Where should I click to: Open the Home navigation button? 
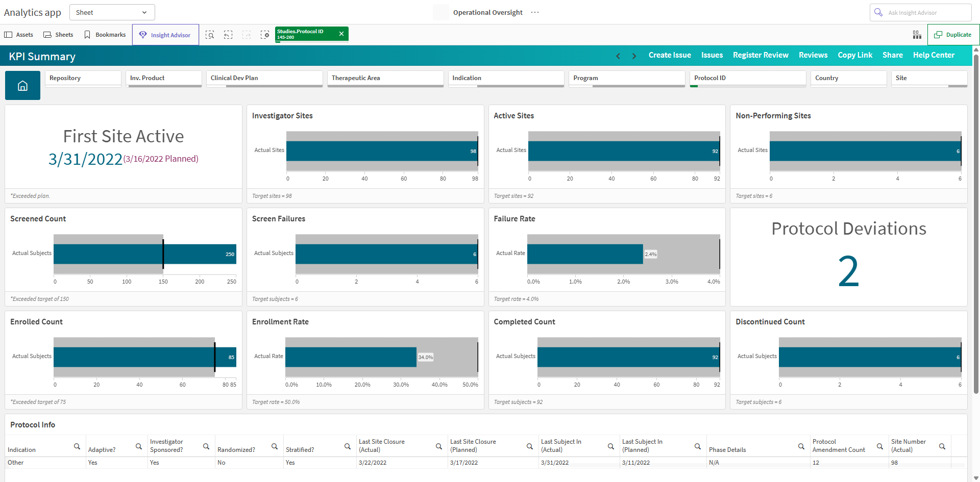click(22, 86)
